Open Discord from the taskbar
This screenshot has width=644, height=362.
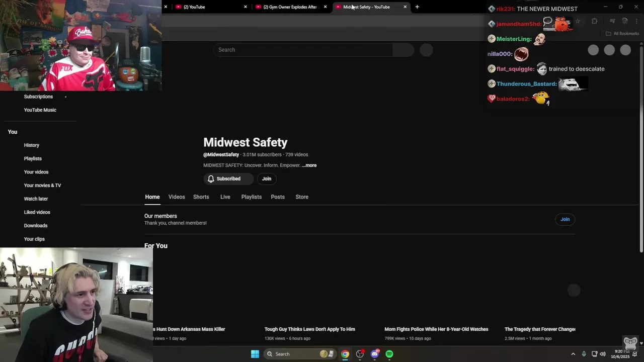point(375,354)
